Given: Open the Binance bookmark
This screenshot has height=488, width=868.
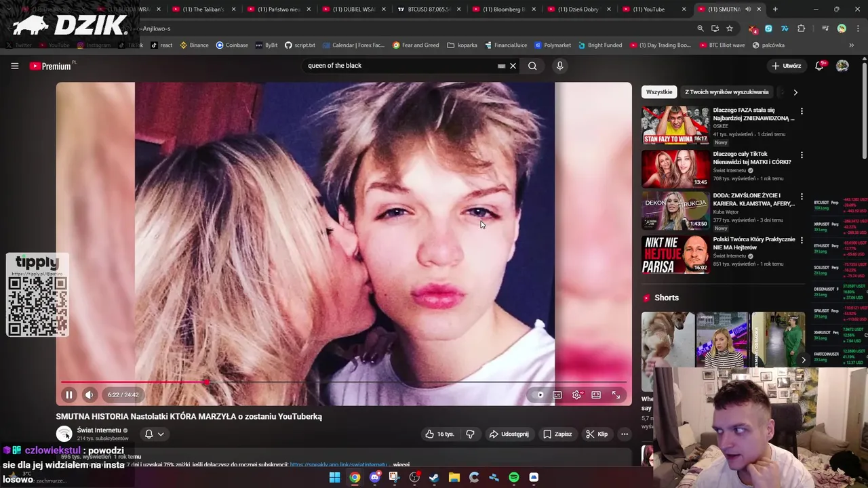Looking at the screenshot, I should coord(194,45).
